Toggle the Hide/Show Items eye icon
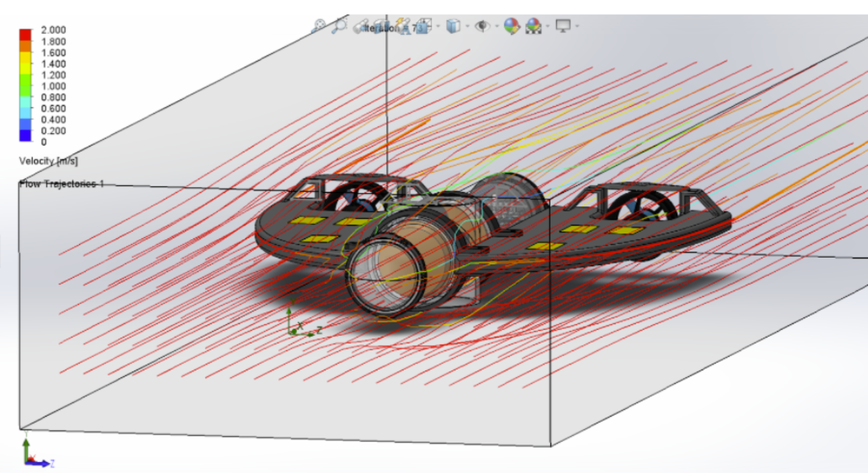This screenshot has height=473, width=868. (483, 26)
